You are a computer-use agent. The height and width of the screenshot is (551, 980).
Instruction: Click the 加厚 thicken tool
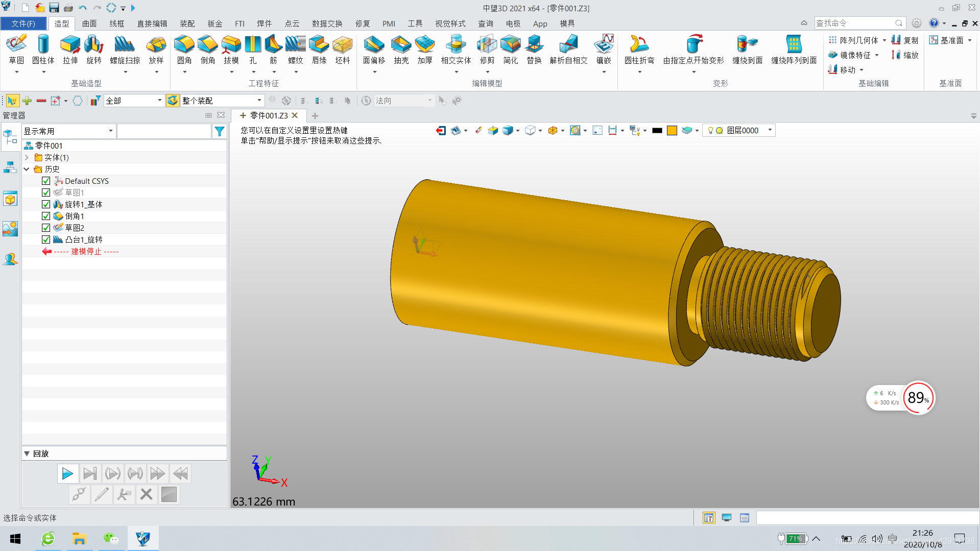point(425,50)
